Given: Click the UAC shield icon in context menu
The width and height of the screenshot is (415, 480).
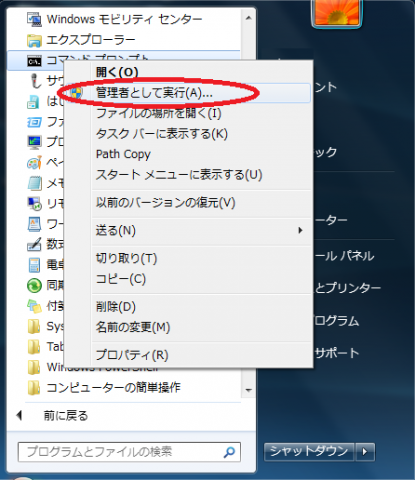Looking at the screenshot, I should click(x=77, y=93).
